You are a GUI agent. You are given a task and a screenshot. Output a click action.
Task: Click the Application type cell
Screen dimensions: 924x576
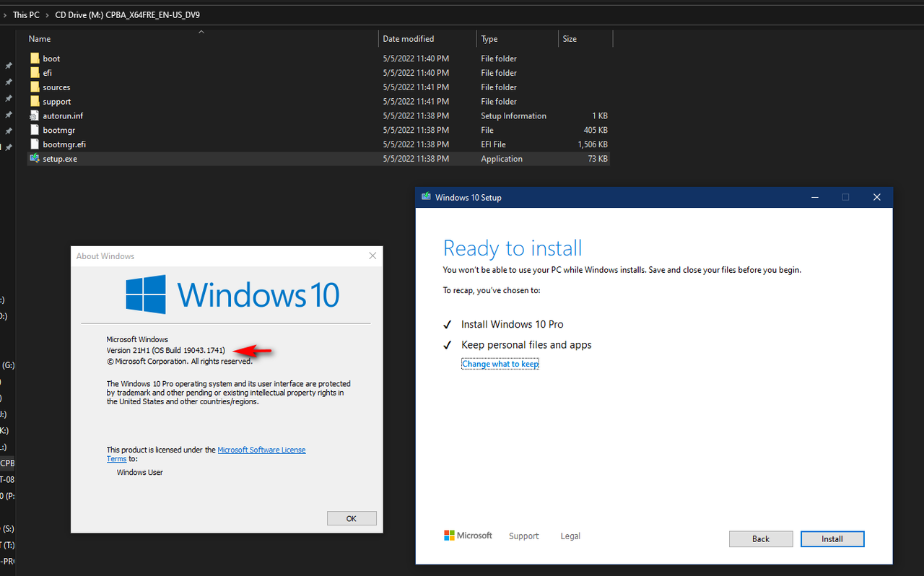pos(502,159)
